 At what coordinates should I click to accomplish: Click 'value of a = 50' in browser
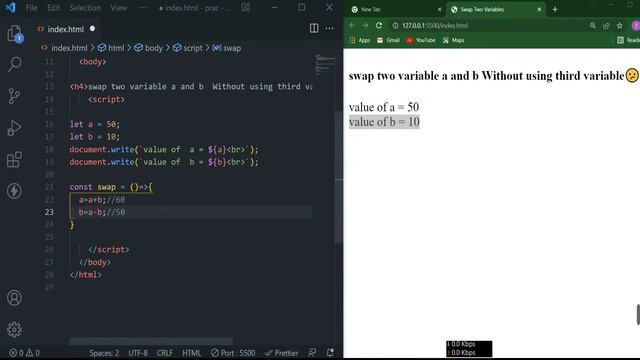click(x=384, y=107)
